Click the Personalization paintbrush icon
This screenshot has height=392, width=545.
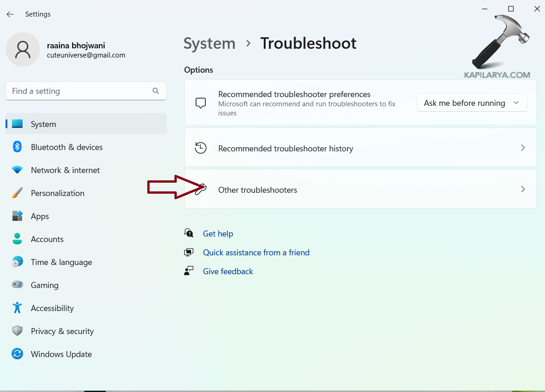17,193
